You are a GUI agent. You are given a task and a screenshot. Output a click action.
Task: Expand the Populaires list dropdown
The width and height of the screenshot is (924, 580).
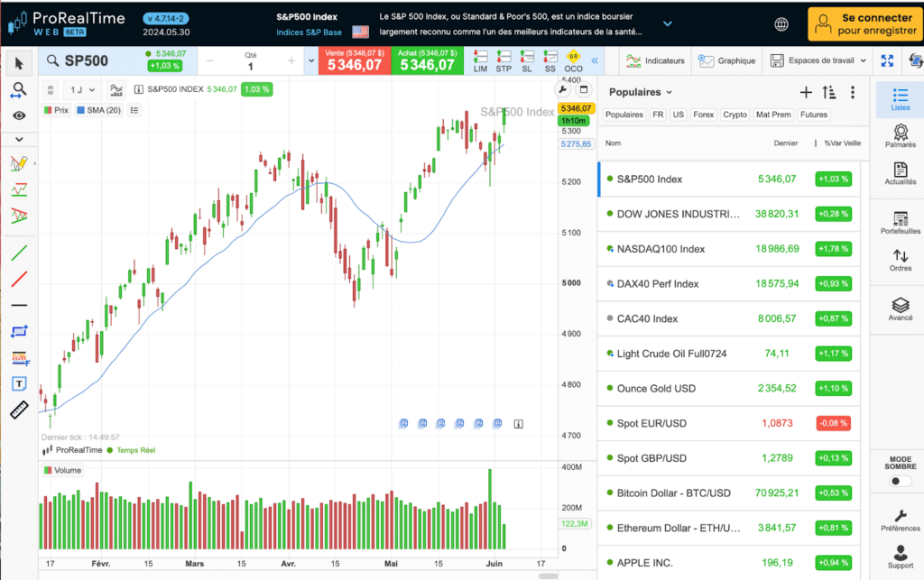coord(641,92)
